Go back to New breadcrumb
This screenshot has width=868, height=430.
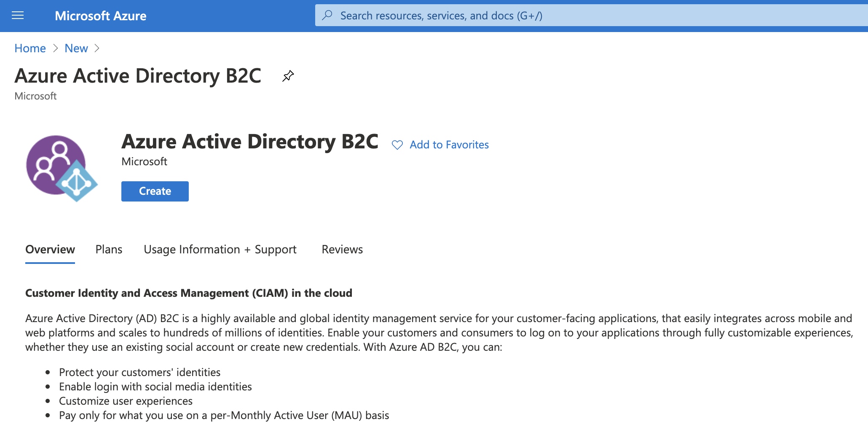(x=76, y=48)
